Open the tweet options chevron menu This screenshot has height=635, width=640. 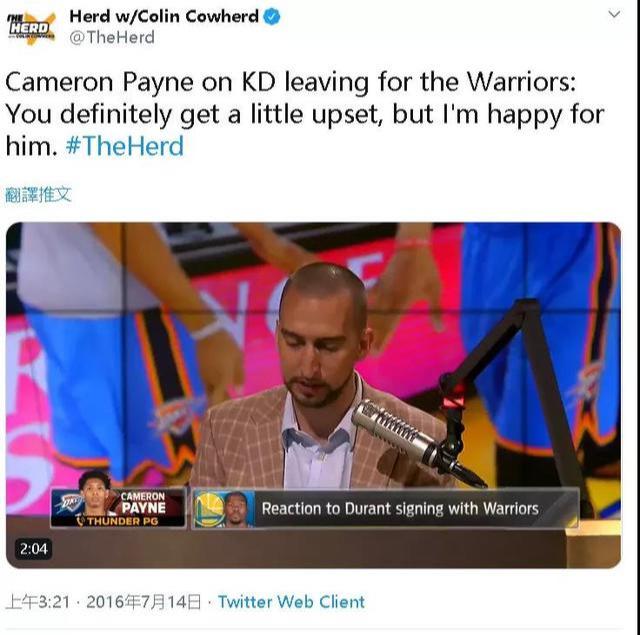coord(614,15)
